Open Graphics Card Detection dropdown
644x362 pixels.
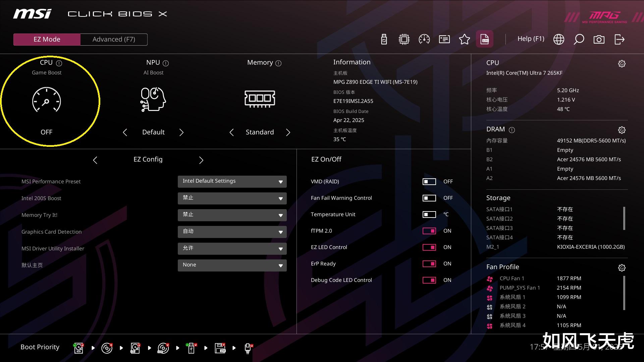232,232
